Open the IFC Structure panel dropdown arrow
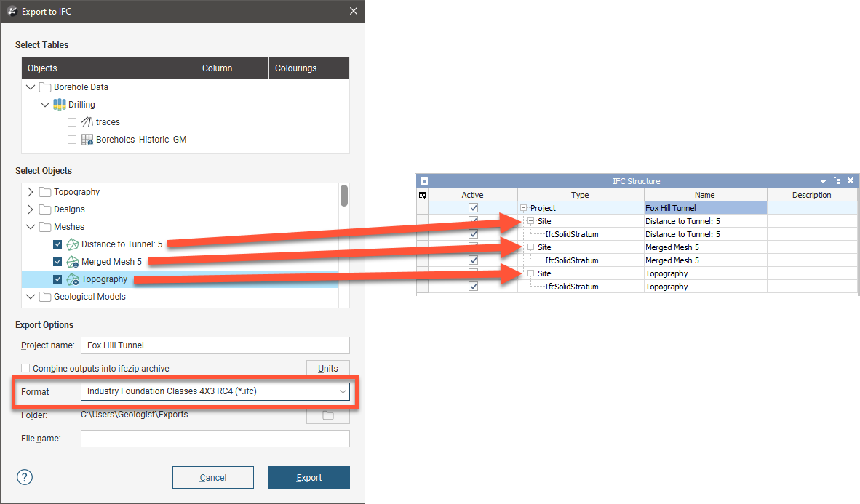Viewport: 860px width, 504px height. (823, 181)
